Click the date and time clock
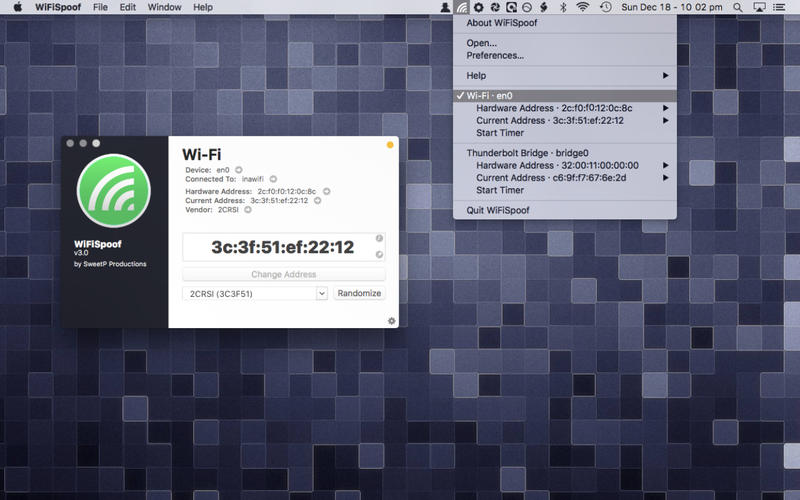Screen dimensions: 800x500 coord(671,7)
